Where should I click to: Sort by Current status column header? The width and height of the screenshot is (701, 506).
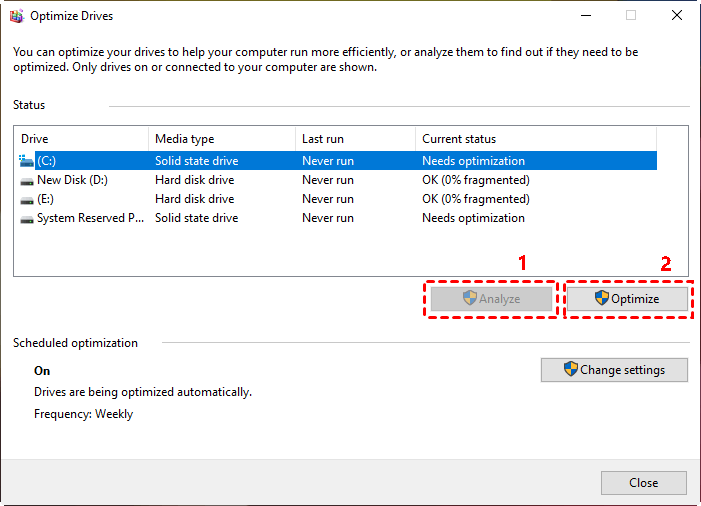[x=535, y=139]
